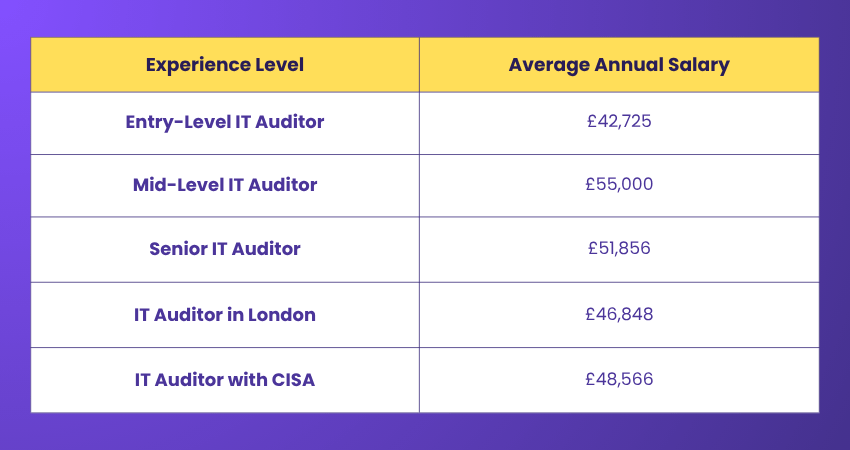
Task: Select the IT Auditor in London cell
Action: tap(225, 314)
